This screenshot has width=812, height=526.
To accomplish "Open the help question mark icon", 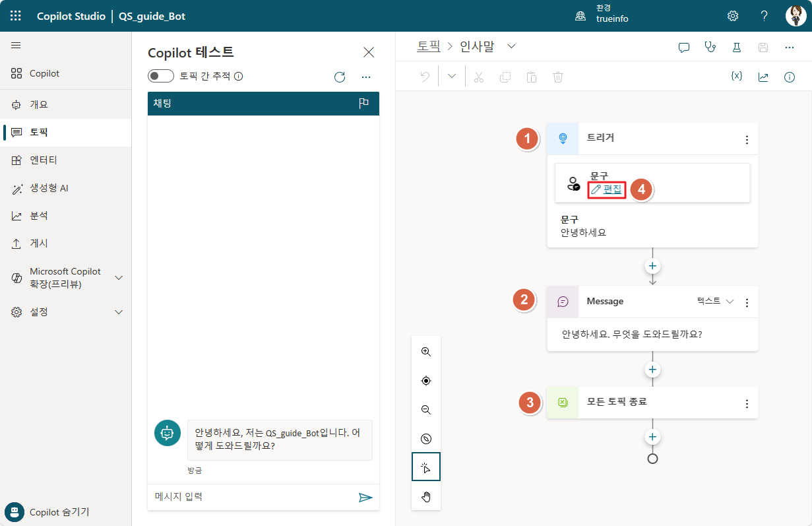I will tap(765, 16).
